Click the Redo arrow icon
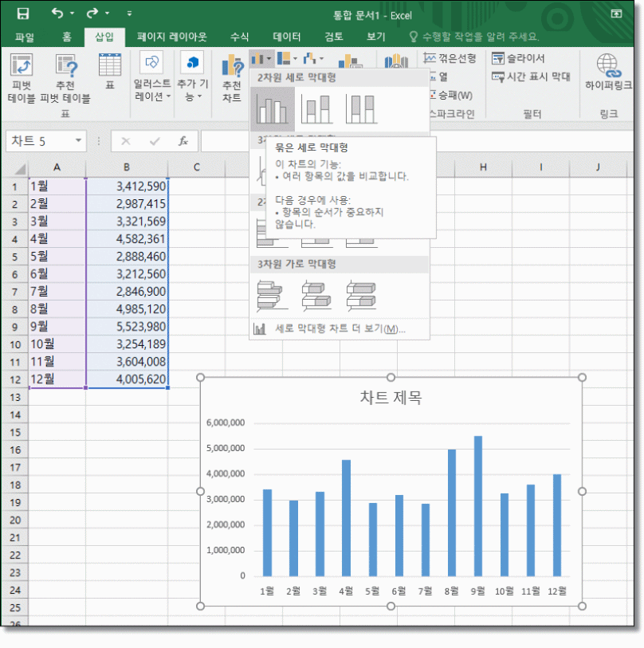Screen dimensions: 644x648 tap(92, 14)
